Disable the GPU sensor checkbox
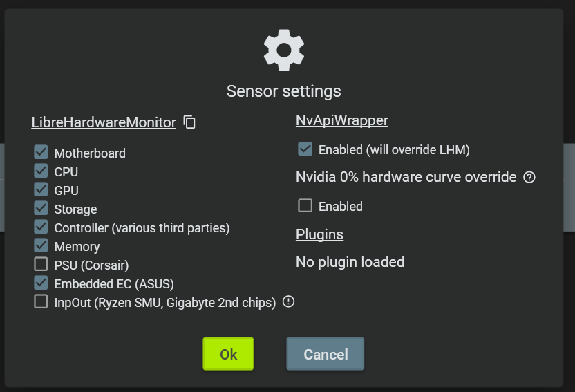Image resolution: width=575 pixels, height=392 pixels. tap(41, 189)
